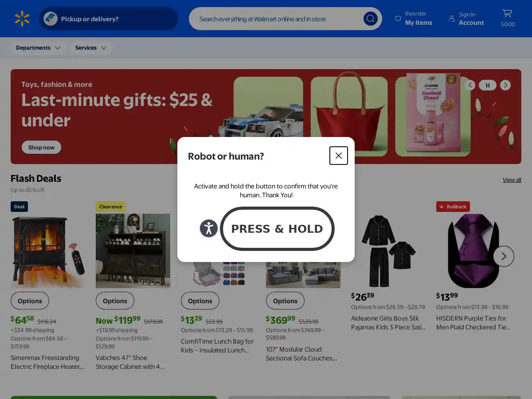Advance the banner carousel with right arrow
The width and height of the screenshot is (532, 399).
click(x=505, y=85)
